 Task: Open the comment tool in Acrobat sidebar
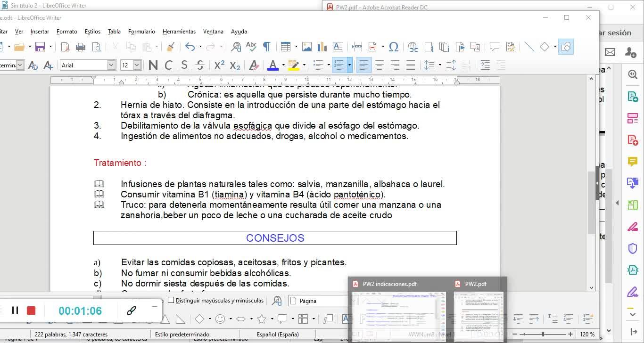tap(633, 162)
